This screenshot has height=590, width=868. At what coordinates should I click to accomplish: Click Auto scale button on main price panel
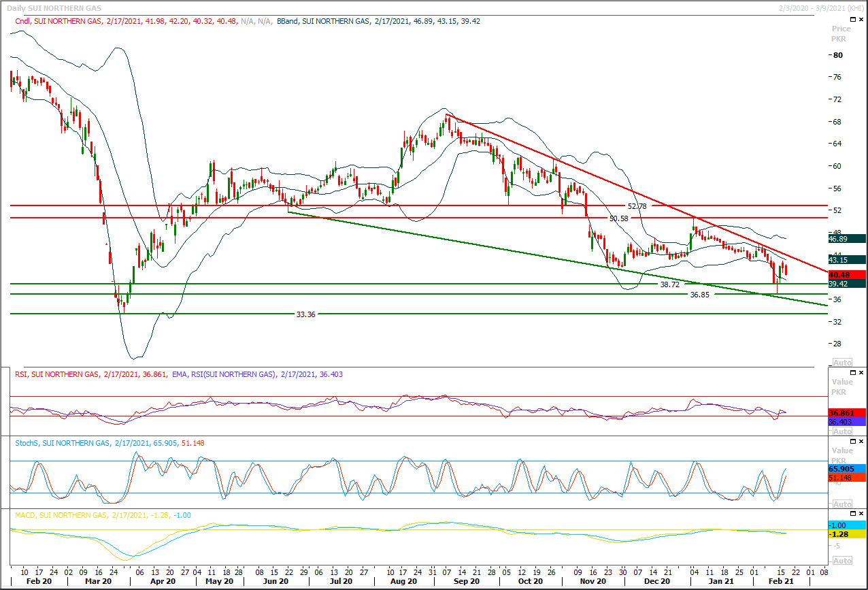[x=842, y=362]
